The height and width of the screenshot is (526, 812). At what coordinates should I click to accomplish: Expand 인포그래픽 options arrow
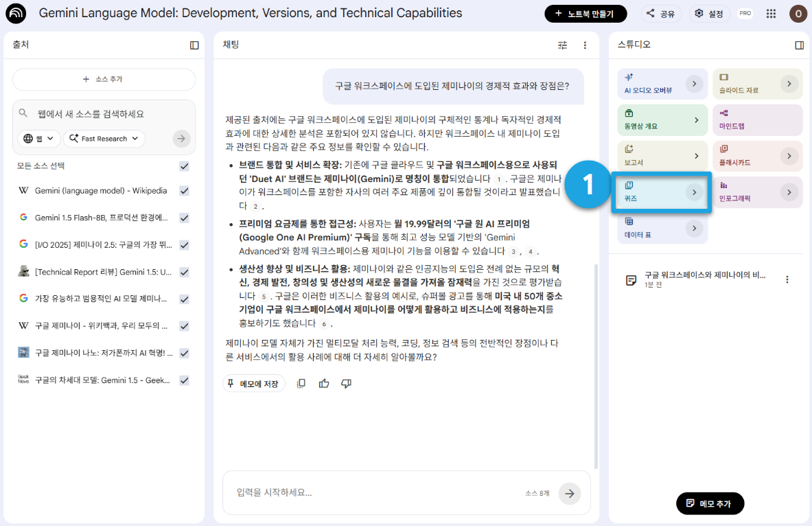pos(789,192)
